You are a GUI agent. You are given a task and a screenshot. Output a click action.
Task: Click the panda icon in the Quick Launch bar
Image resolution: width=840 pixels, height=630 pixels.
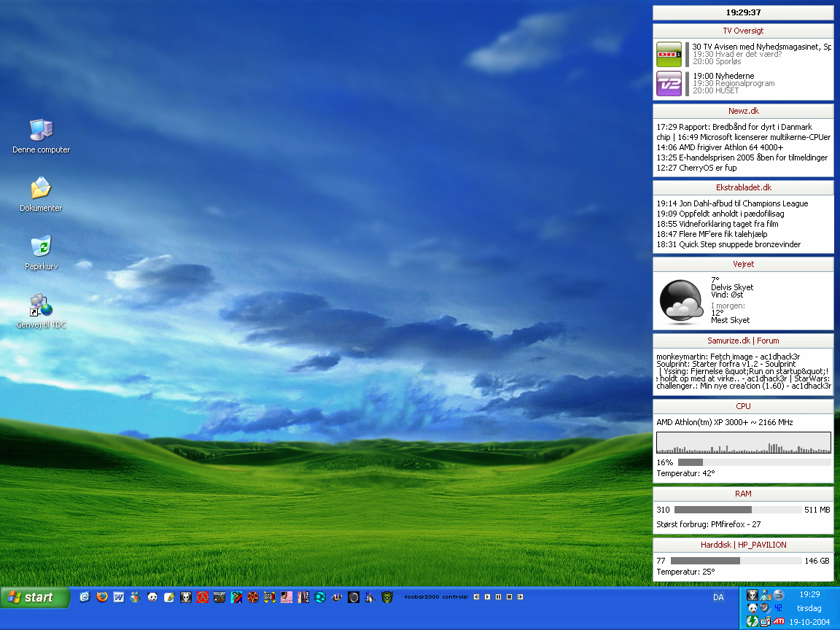click(152, 596)
